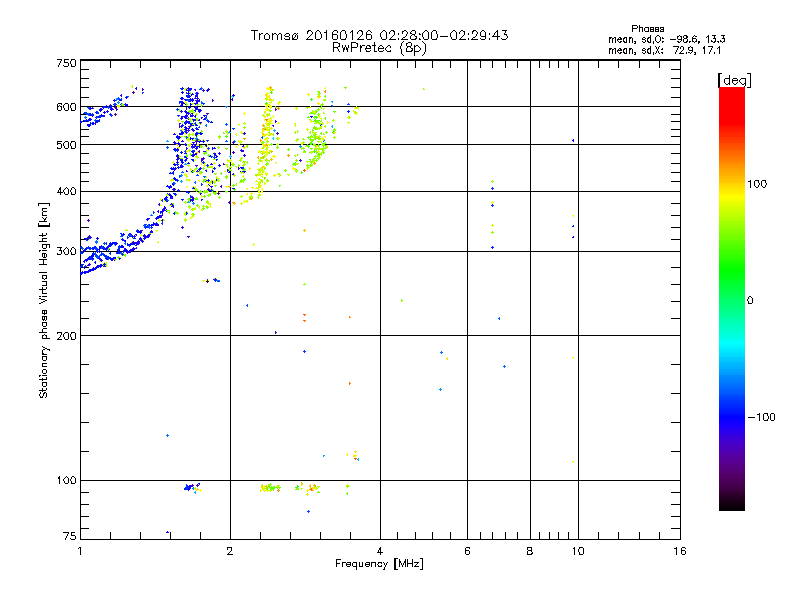Click the '0' label beside the color bar

749,300
